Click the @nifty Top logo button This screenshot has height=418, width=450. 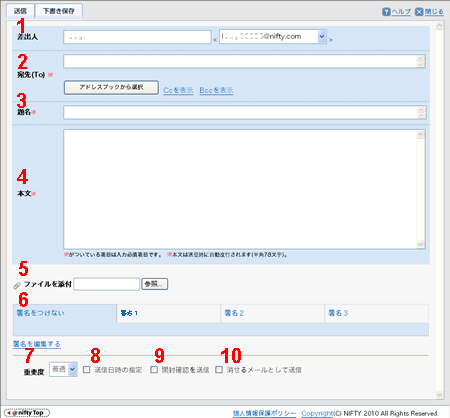pyautogui.click(x=27, y=413)
